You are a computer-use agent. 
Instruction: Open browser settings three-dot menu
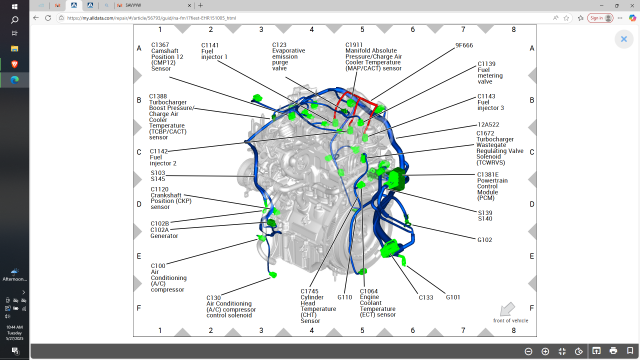pos(620,18)
